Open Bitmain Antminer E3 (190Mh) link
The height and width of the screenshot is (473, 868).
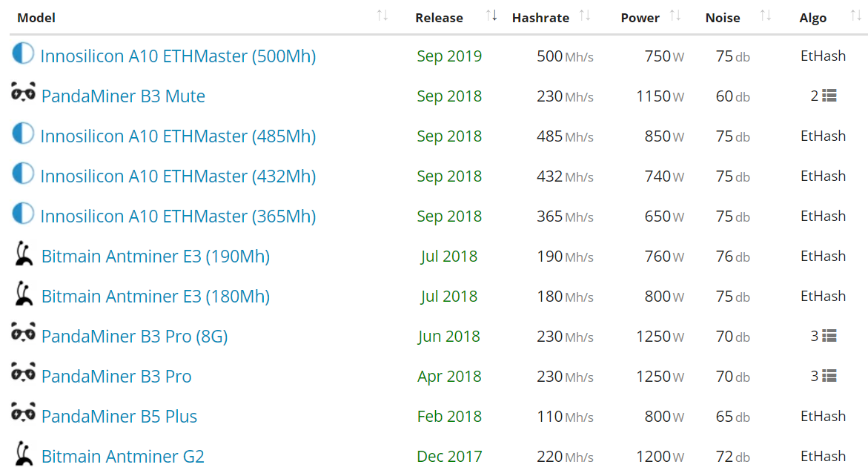tap(156, 256)
